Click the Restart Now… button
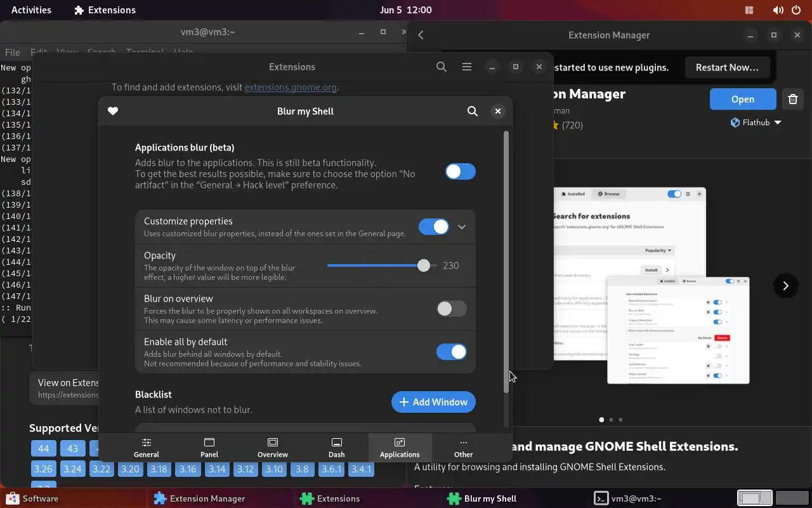This screenshot has width=812, height=508. point(727,67)
